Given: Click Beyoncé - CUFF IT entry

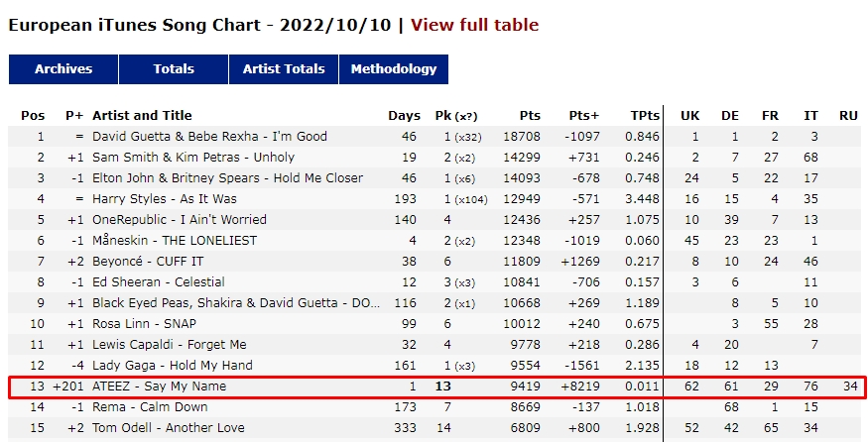Looking at the screenshot, I should click(148, 261).
